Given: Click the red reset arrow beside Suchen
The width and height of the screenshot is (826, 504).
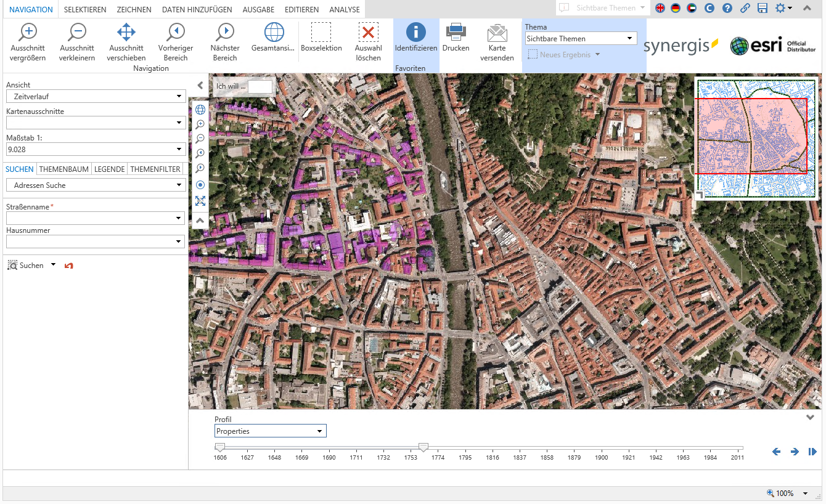Looking at the screenshot, I should coord(69,266).
